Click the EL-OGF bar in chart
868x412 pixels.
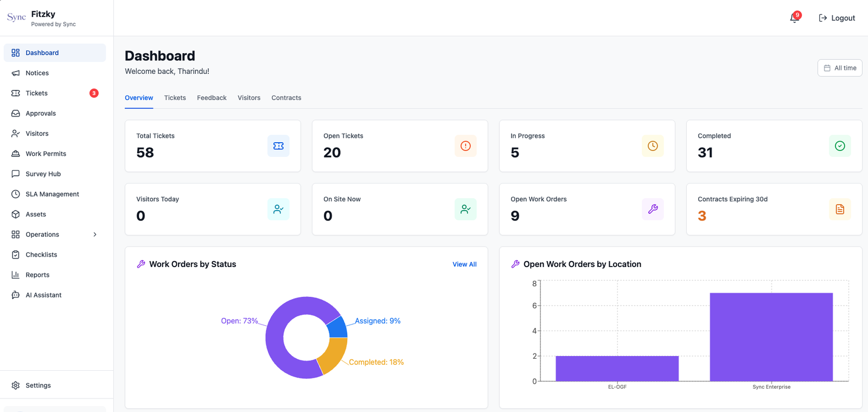click(617, 369)
